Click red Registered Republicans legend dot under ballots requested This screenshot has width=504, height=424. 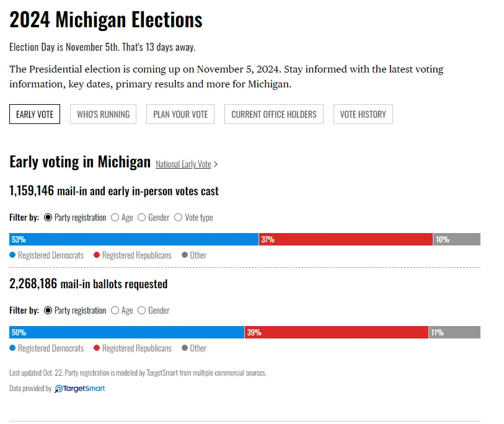coord(97,348)
